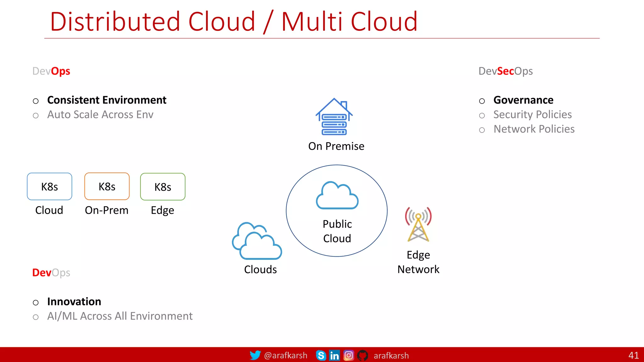Click the GitHub icon in footer
Image resolution: width=644 pixels, height=362 pixels.
363,355
